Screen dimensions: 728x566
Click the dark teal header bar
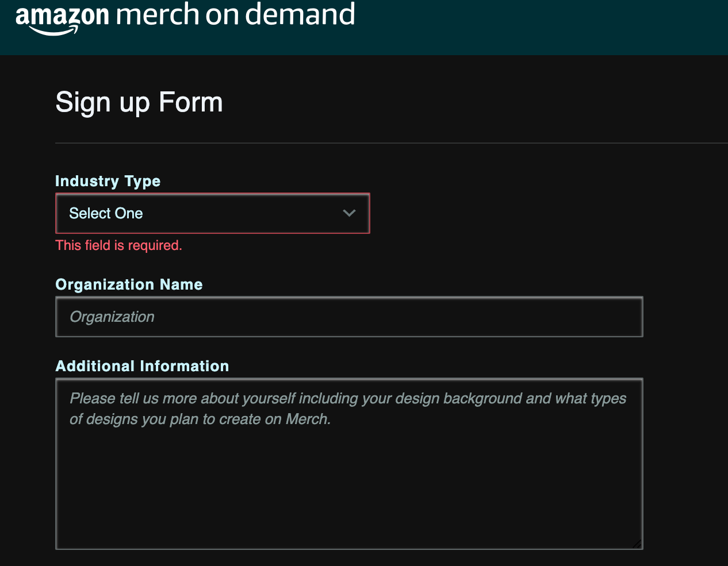pos(518,27)
